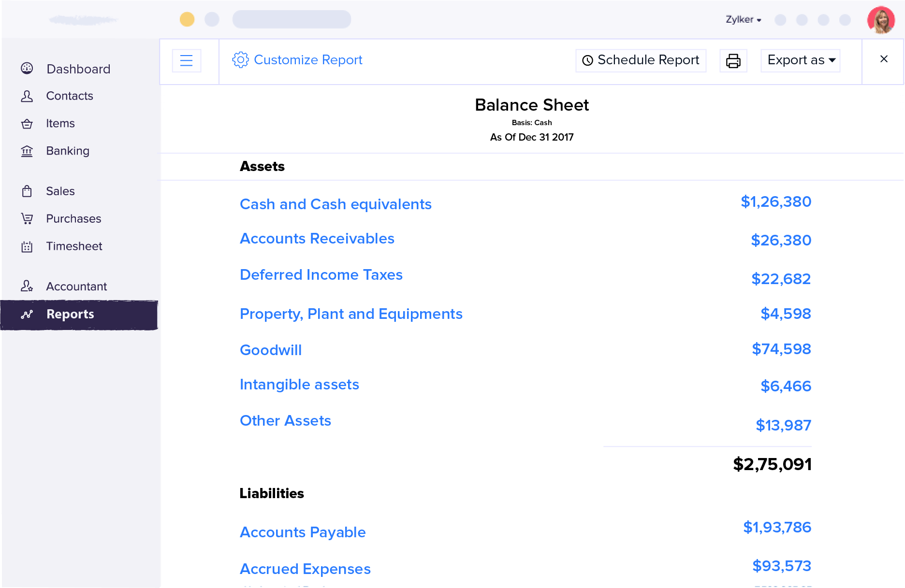
Task: Click the Schedule Report button
Action: point(640,60)
